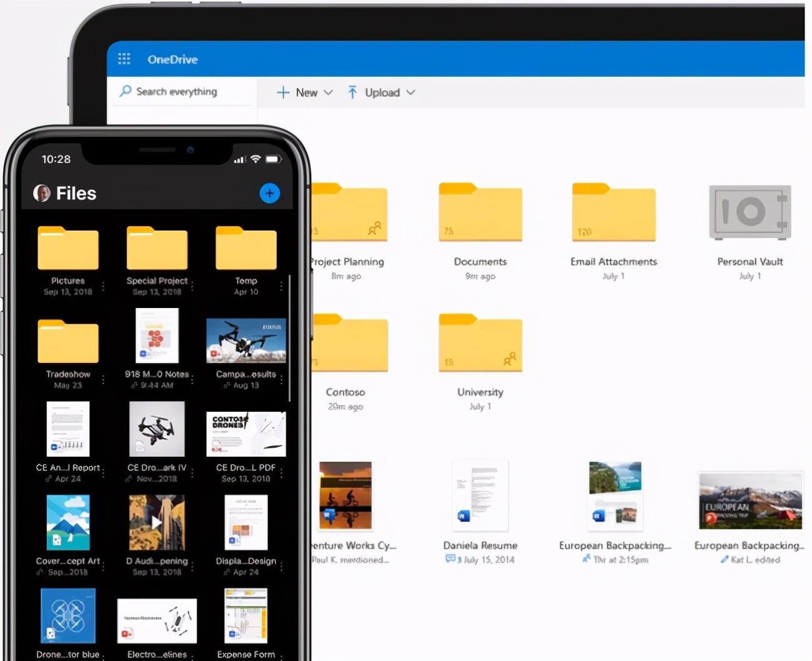Click the Upload arrow icon

[352, 92]
